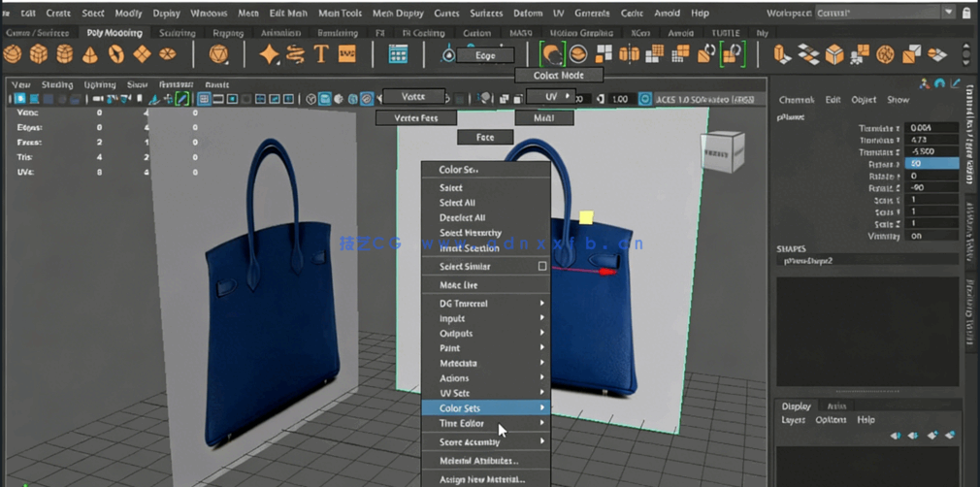Open the Workspace dropdown
This screenshot has width=980, height=487.
point(948,13)
